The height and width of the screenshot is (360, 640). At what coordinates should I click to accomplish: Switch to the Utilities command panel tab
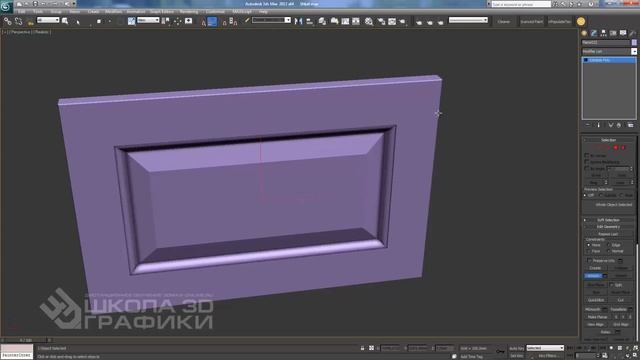pyautogui.click(x=632, y=33)
